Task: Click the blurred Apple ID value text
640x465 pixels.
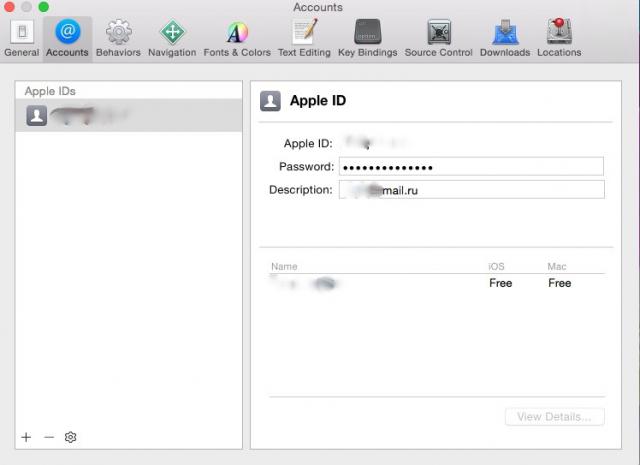Action: 376,143
